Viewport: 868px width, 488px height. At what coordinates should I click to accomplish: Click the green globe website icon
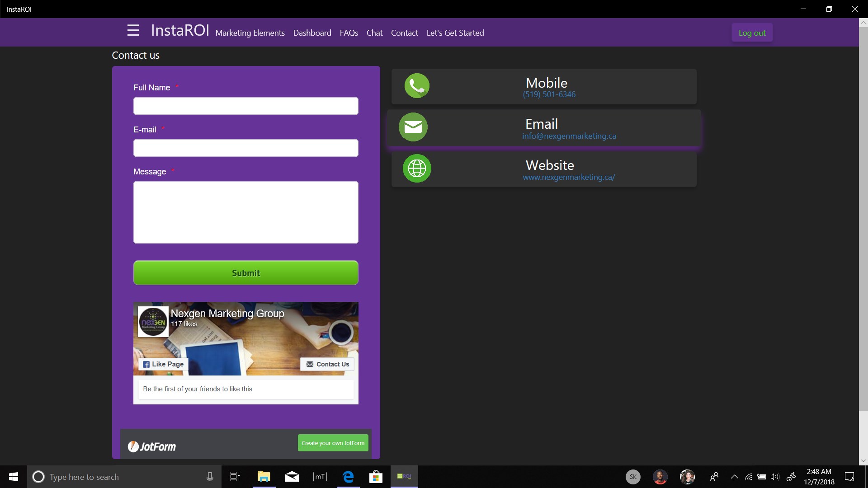[417, 169]
